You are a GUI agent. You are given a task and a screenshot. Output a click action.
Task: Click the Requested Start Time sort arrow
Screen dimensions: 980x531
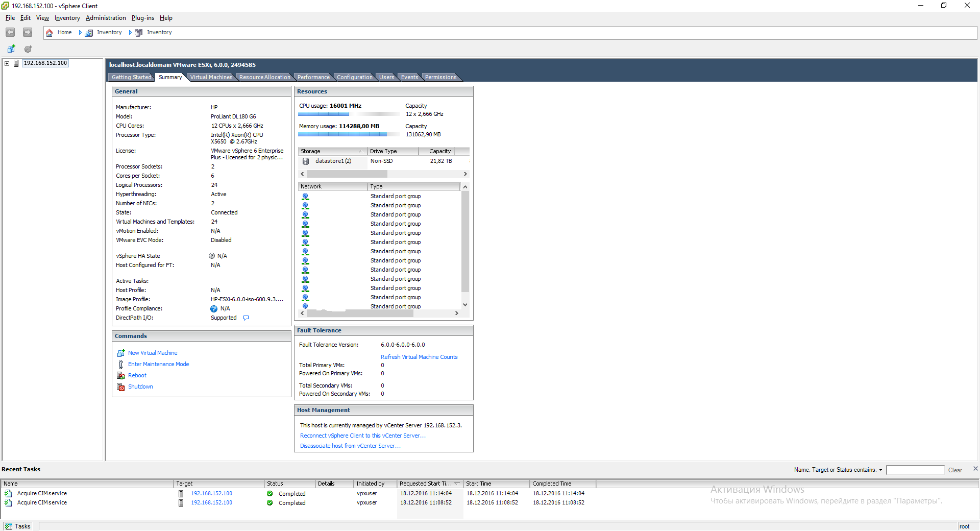[457, 484]
